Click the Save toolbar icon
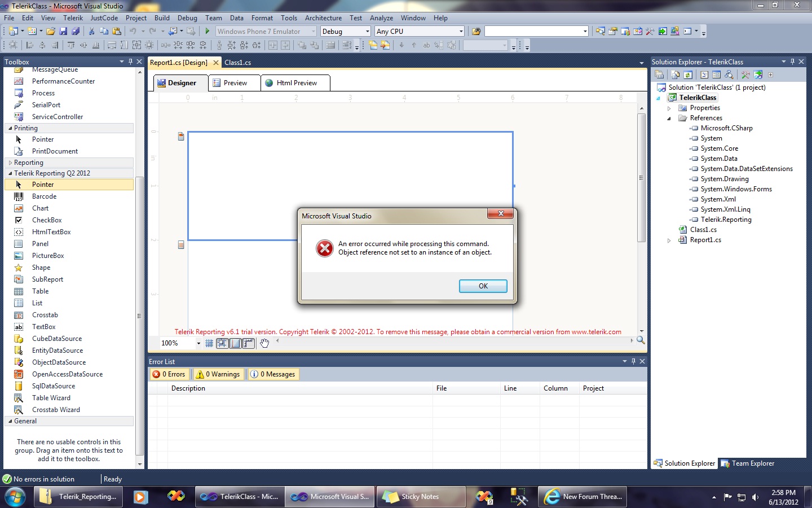This screenshot has width=812, height=508. coord(63,32)
